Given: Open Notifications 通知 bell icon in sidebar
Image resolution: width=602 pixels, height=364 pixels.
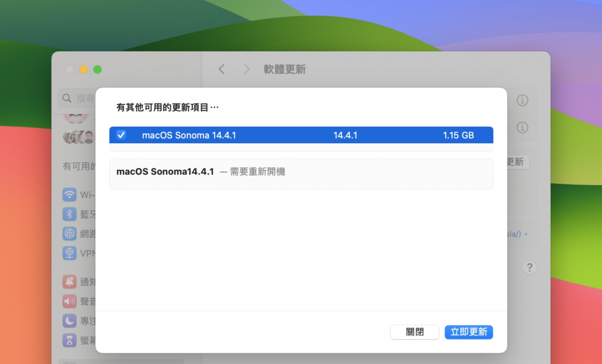Looking at the screenshot, I should point(69,282).
